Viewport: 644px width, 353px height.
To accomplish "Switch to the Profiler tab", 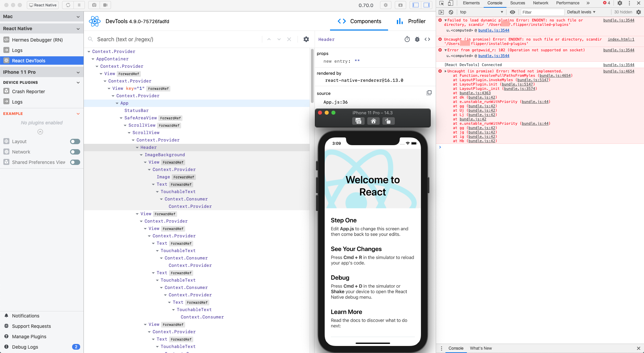I will [411, 21].
